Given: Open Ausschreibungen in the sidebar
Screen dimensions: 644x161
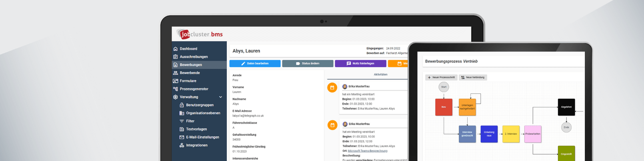Looking at the screenshot, I should point(194,57).
